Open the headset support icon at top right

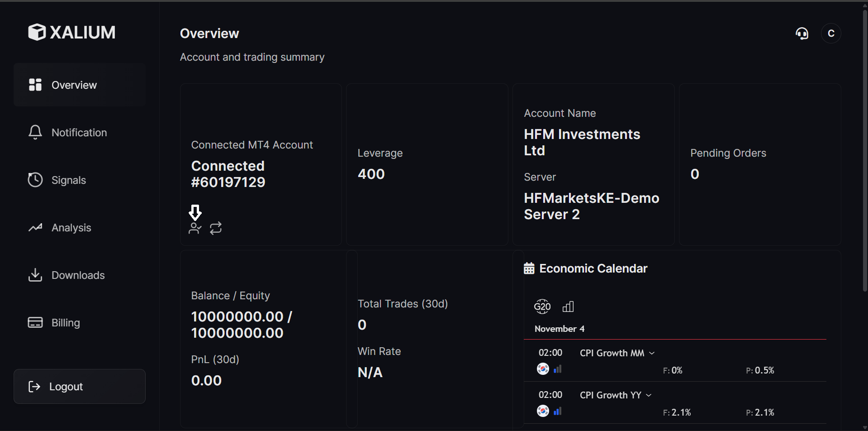[x=802, y=33]
